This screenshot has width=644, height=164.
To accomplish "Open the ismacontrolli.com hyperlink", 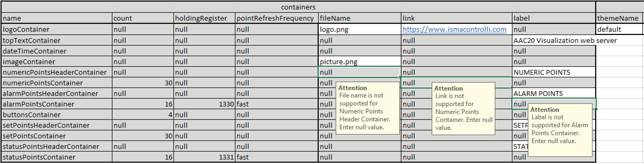I will (x=454, y=30).
